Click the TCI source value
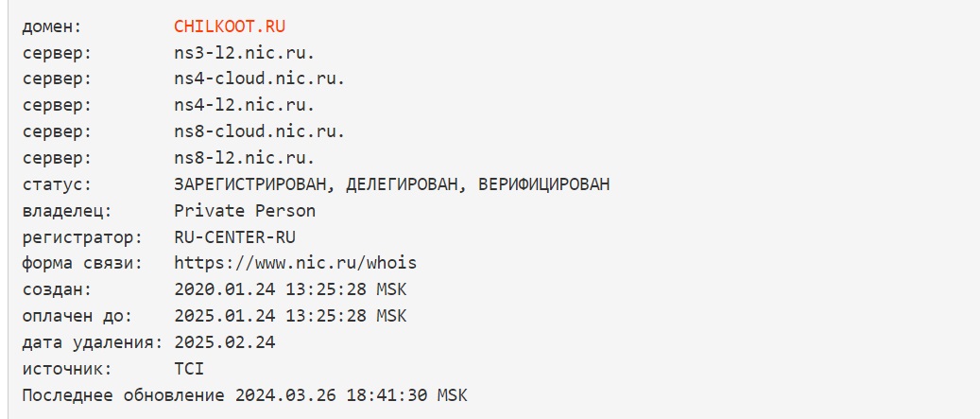Image resolution: width=980 pixels, height=419 pixels. pos(189,369)
